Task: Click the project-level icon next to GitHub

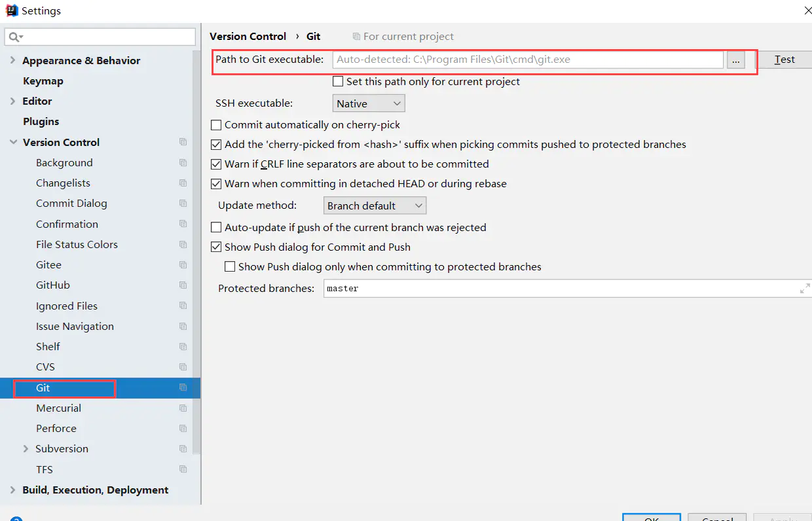Action: pyautogui.click(x=183, y=285)
